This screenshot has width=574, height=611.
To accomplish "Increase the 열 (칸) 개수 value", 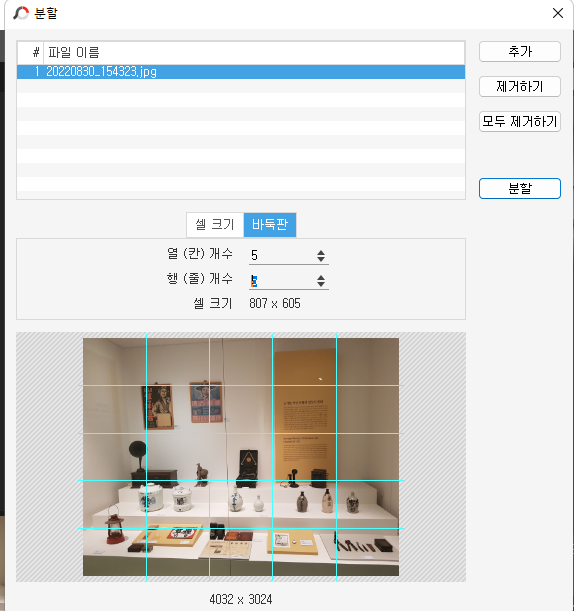I will click(x=321, y=253).
